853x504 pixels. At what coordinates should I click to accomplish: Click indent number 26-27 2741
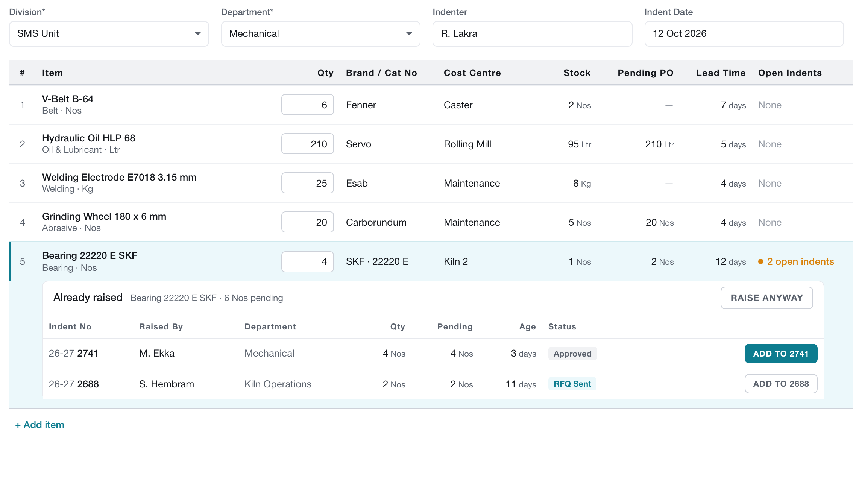click(x=73, y=353)
